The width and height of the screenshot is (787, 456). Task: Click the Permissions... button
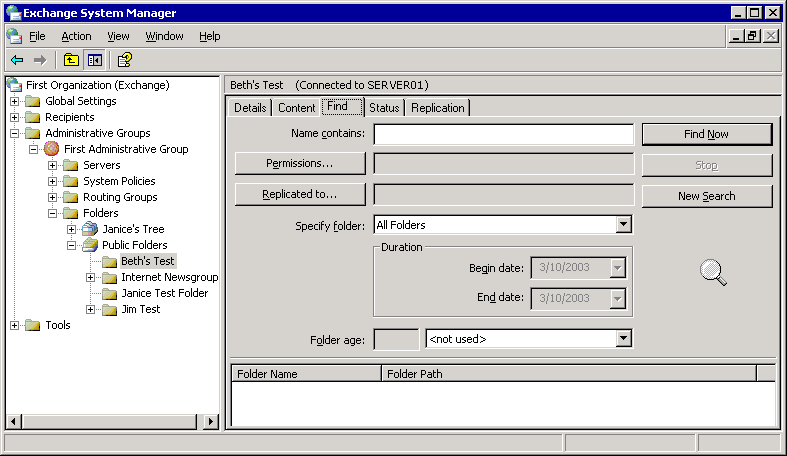(300, 164)
